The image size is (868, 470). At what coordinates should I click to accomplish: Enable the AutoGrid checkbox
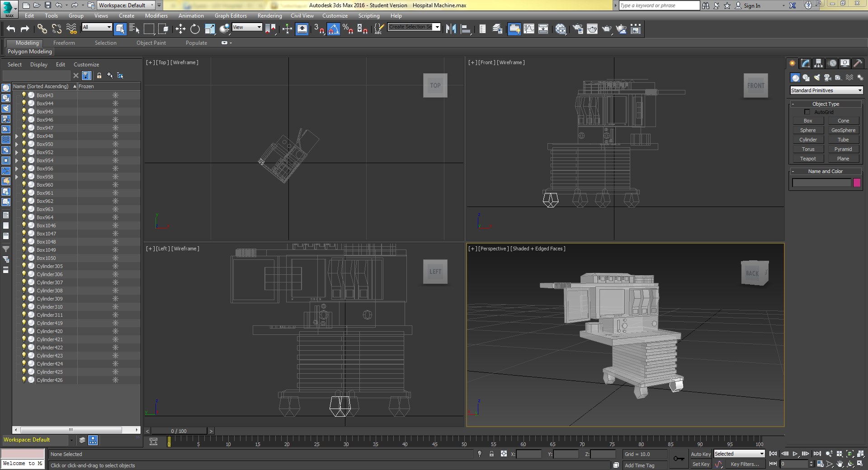pos(807,112)
